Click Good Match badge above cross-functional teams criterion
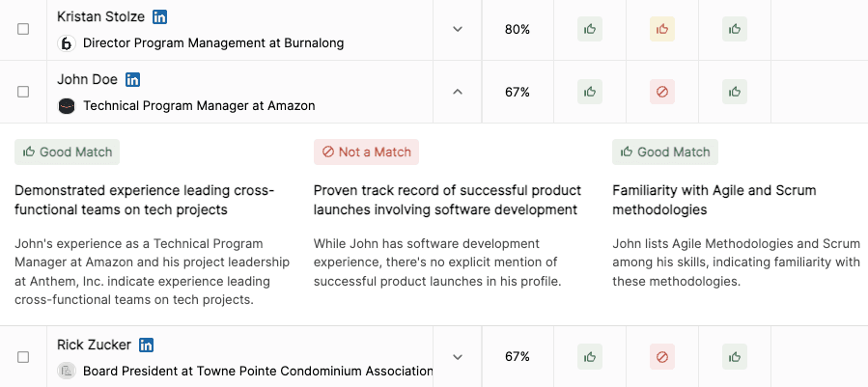This screenshot has width=868, height=387. tap(67, 152)
